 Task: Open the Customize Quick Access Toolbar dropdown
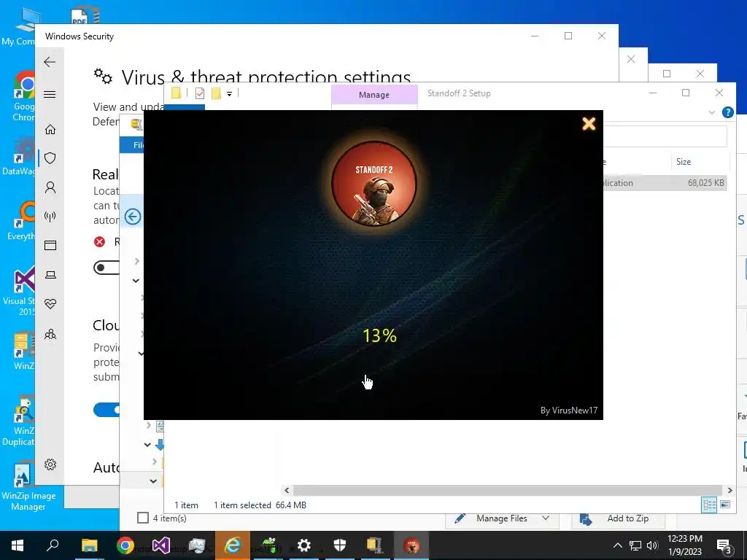point(229,94)
